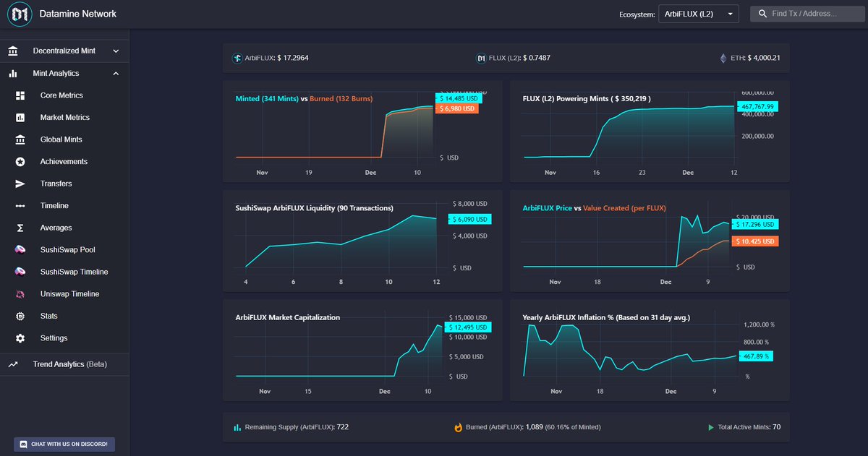The height and width of the screenshot is (456, 868).
Task: Go to SushiSwap Timeline
Action: pyautogui.click(x=75, y=272)
